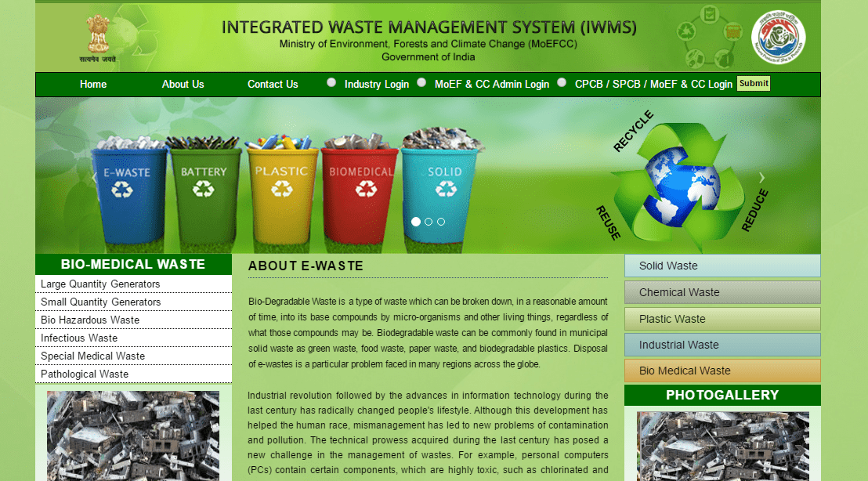Click the CPCB / SPCB / MoEF & CC Login label
This screenshot has height=481, width=868.
click(653, 84)
